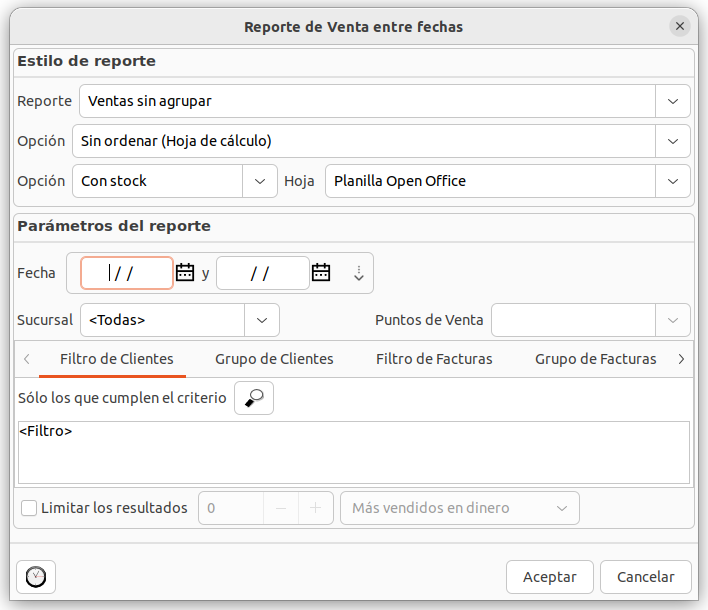Switch to the Grupo de Clientes tab
Viewport: 708px width, 610px height.
[x=274, y=359]
